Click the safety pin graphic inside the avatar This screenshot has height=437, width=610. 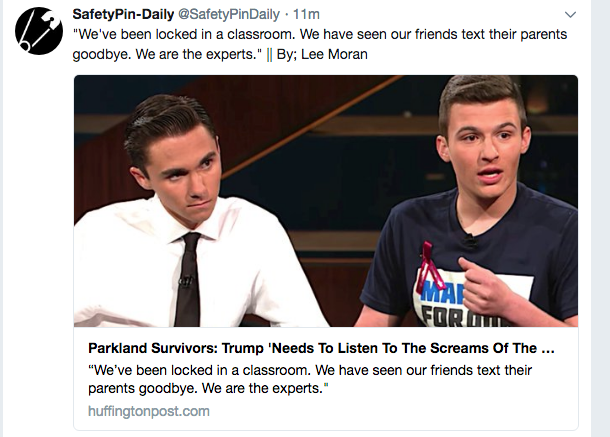pyautogui.click(x=37, y=33)
